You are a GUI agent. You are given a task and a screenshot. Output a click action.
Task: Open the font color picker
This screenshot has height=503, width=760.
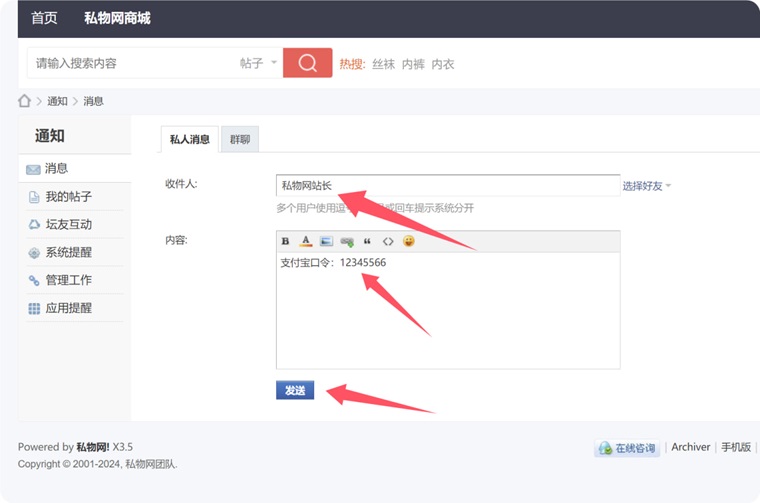pos(306,241)
